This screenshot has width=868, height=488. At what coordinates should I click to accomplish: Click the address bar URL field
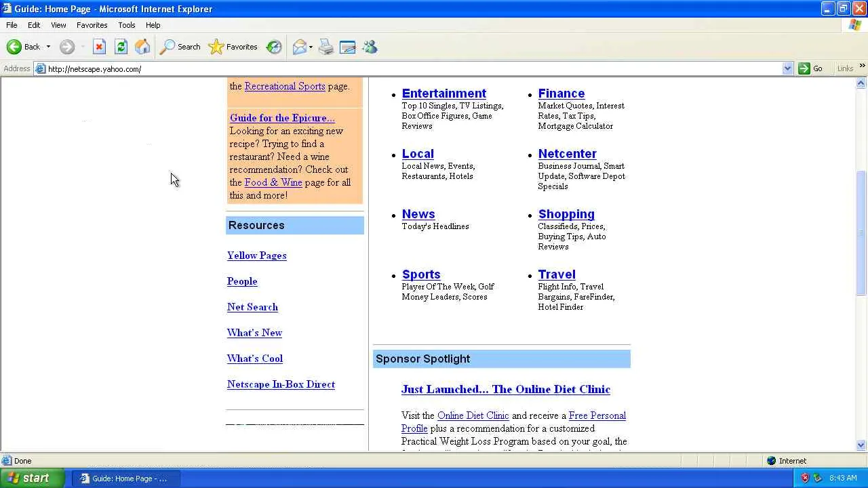click(414, 68)
